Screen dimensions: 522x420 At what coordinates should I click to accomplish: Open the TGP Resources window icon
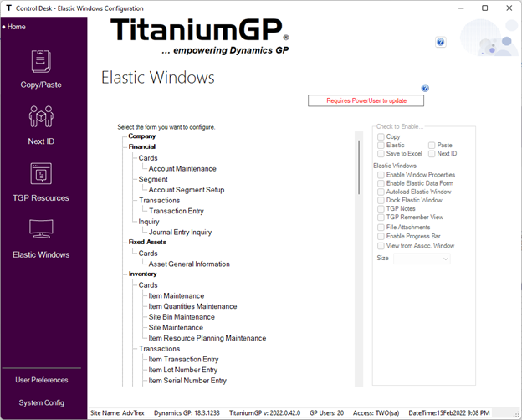pyautogui.click(x=41, y=173)
